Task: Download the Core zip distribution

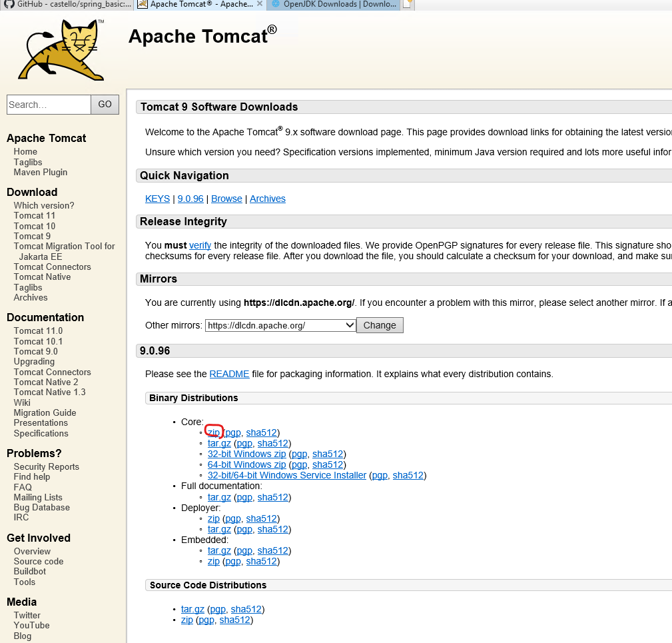Action: pyautogui.click(x=213, y=432)
